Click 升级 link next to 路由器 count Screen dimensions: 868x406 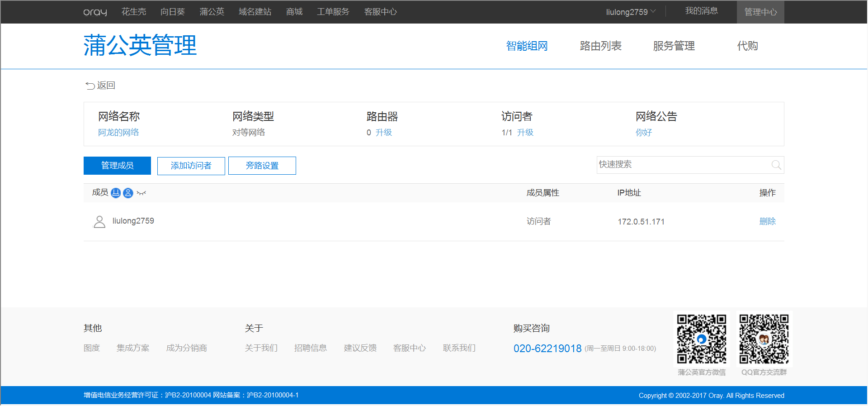click(384, 133)
